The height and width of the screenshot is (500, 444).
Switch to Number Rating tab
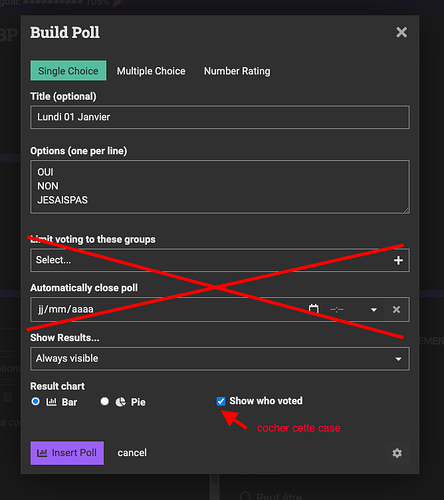pos(237,71)
